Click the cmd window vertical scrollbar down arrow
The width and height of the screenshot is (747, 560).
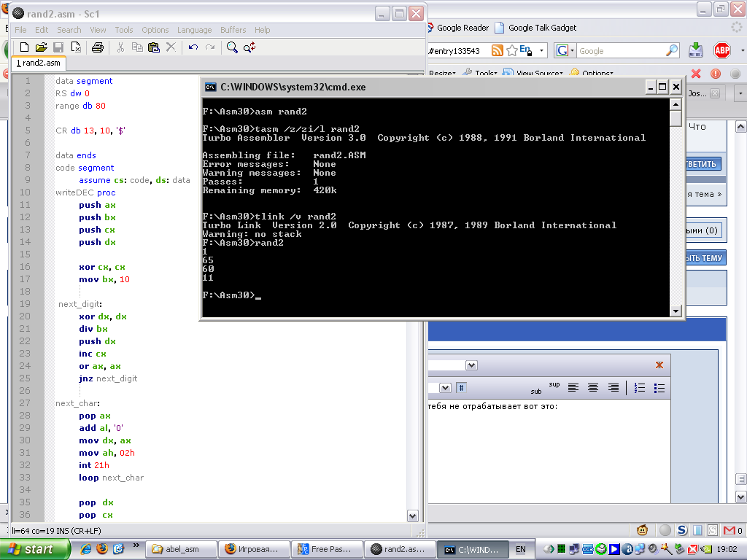coord(676,311)
